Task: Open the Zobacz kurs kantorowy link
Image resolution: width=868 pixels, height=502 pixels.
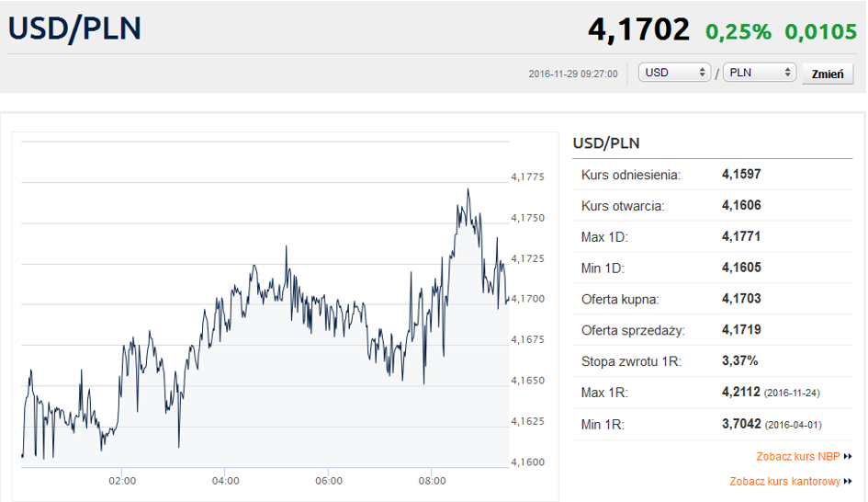Action: (784, 482)
